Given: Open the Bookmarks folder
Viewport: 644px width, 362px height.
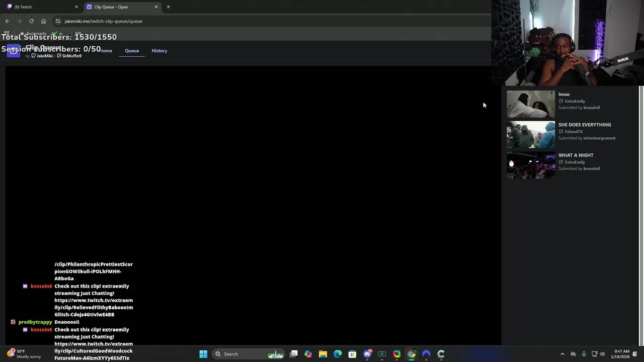Looking at the screenshot, I should point(33,33).
